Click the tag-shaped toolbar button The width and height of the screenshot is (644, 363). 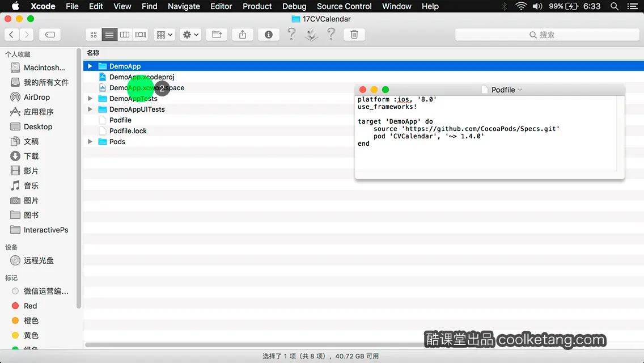coord(50,35)
